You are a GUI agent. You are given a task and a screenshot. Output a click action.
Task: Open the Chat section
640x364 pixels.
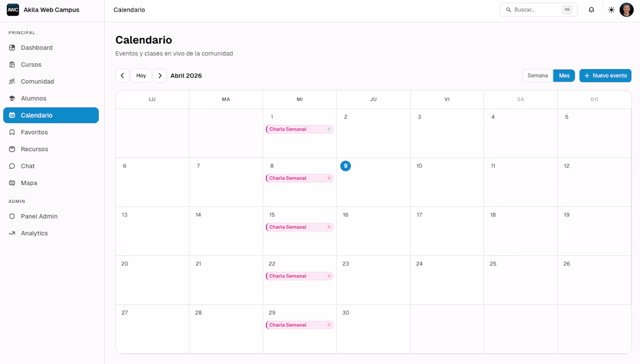[x=28, y=166]
